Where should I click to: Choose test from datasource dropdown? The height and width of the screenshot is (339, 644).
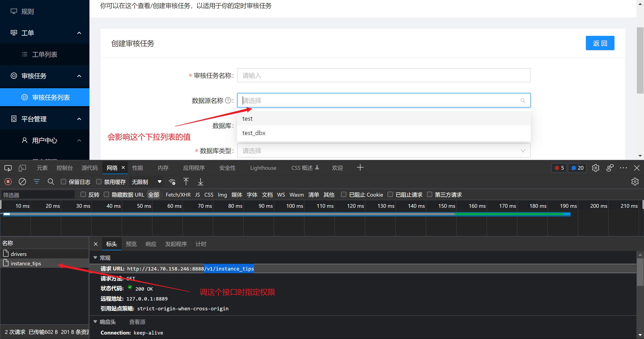[x=384, y=118]
